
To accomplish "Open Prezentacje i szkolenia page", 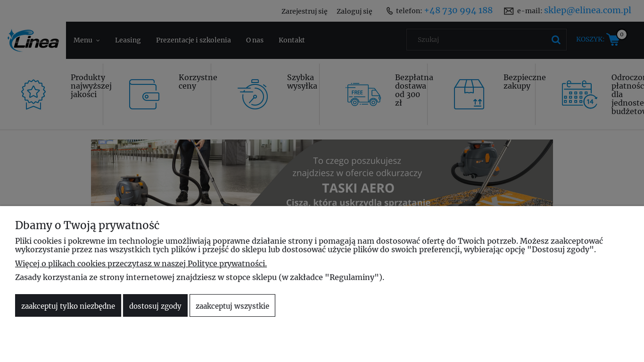I will [x=193, y=40].
